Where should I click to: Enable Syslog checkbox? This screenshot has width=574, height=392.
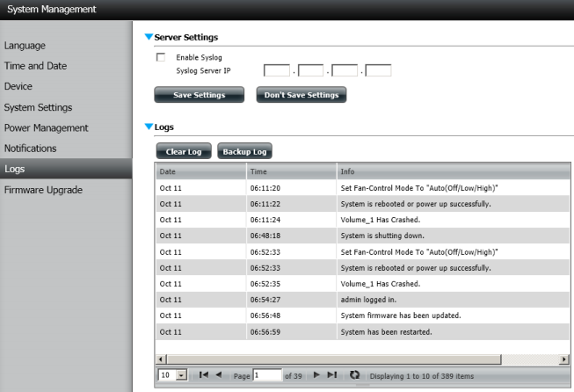pyautogui.click(x=161, y=57)
